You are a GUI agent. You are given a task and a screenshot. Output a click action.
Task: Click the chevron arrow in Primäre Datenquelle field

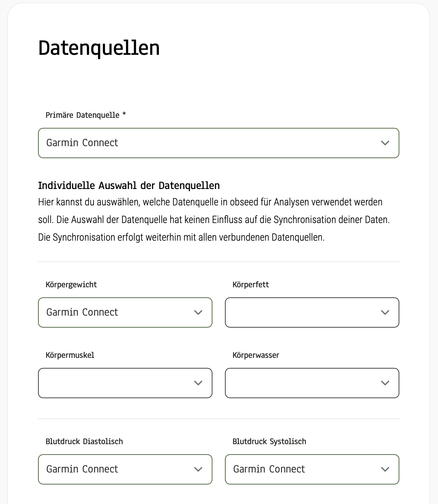(x=385, y=143)
